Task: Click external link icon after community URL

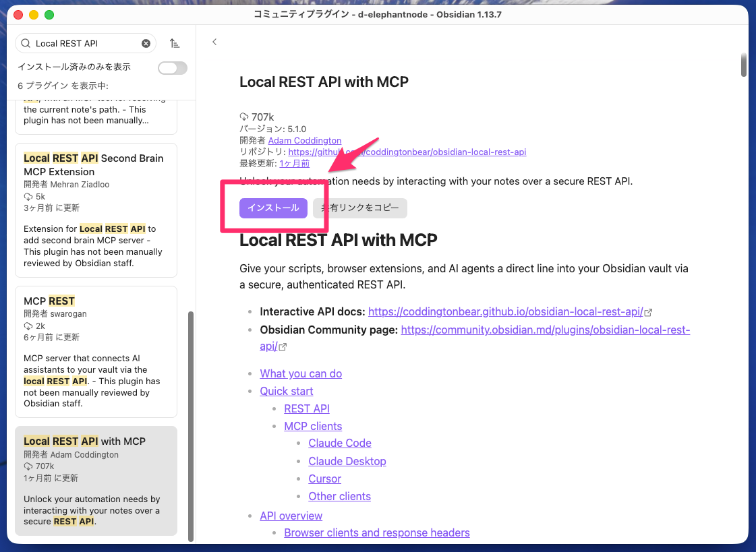Action: tap(283, 347)
